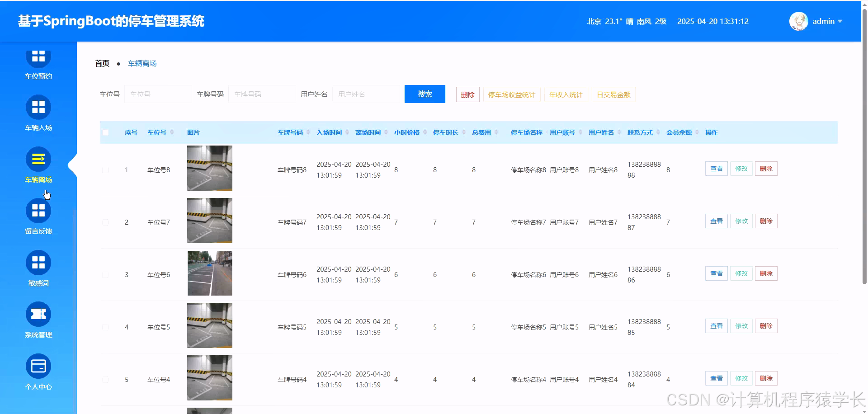This screenshot has width=868, height=414.
Task: Click cell text 车牌号码6
Action: coord(292,275)
